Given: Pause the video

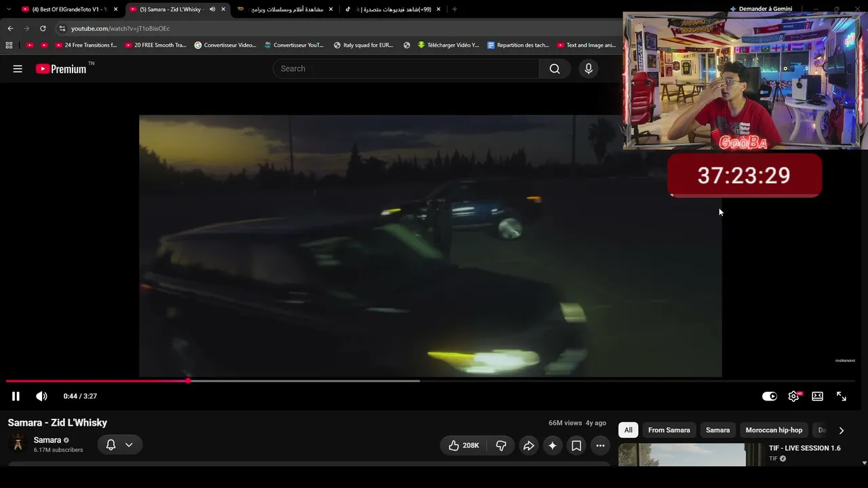Looking at the screenshot, I should tap(16, 396).
